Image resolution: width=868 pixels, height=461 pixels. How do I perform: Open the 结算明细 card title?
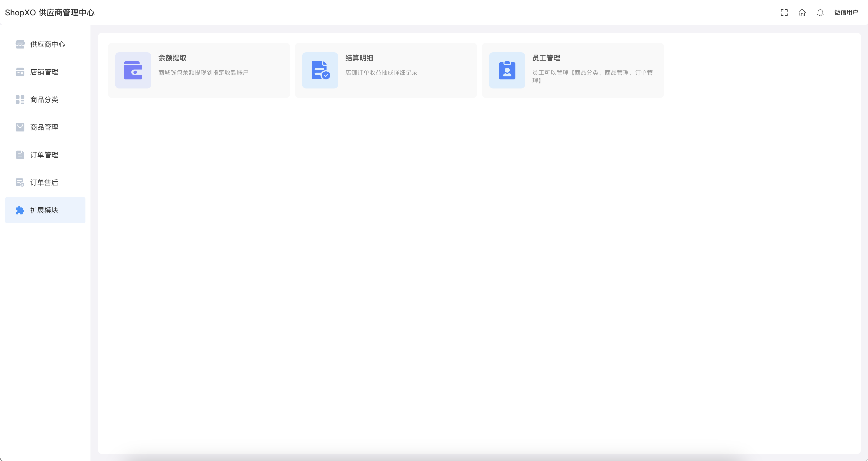[x=359, y=58]
